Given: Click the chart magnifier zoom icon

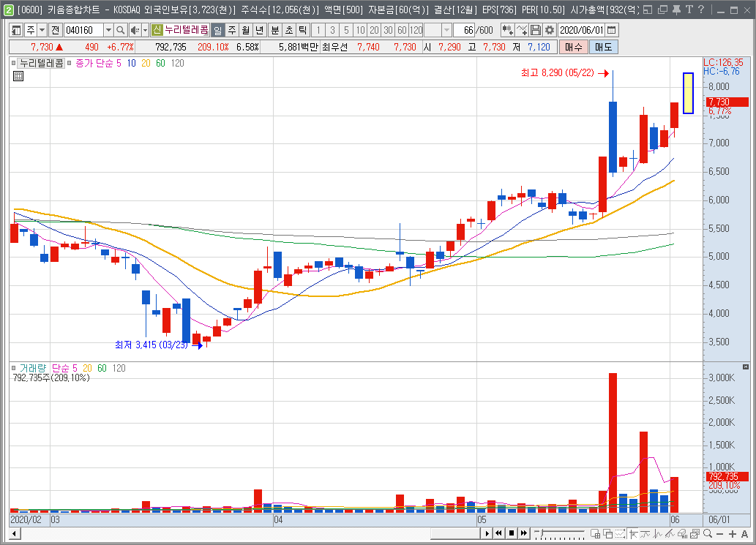Looking at the screenshot, I should [x=707, y=533].
